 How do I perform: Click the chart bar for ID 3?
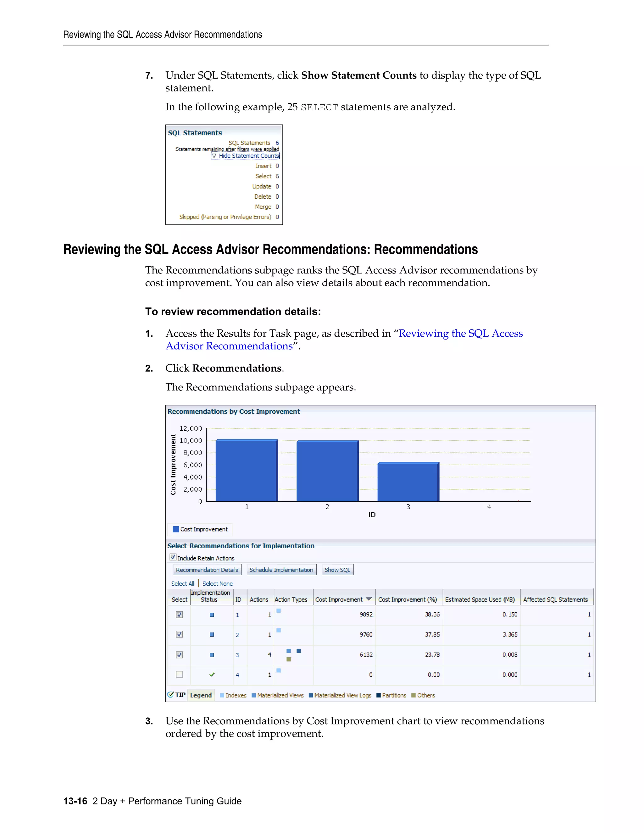(408, 482)
